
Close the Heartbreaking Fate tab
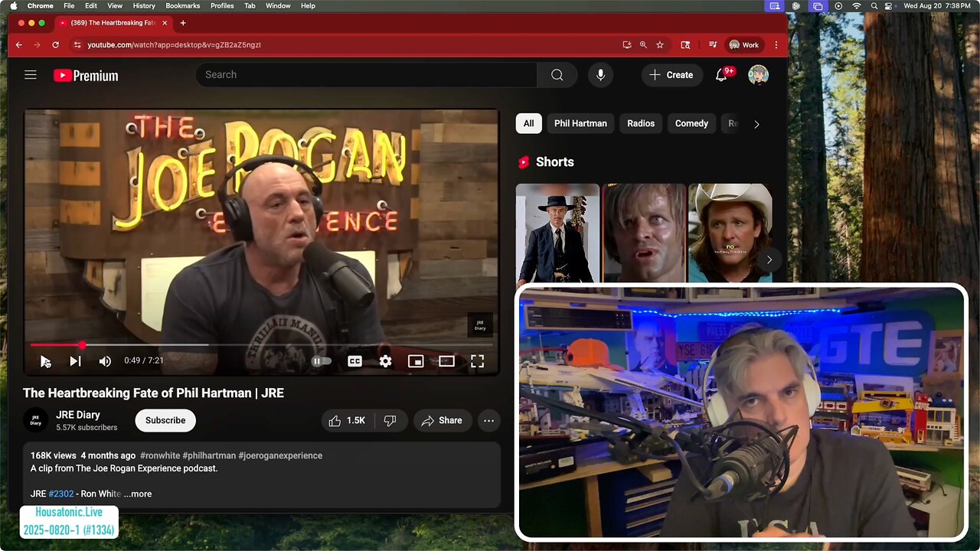click(165, 23)
